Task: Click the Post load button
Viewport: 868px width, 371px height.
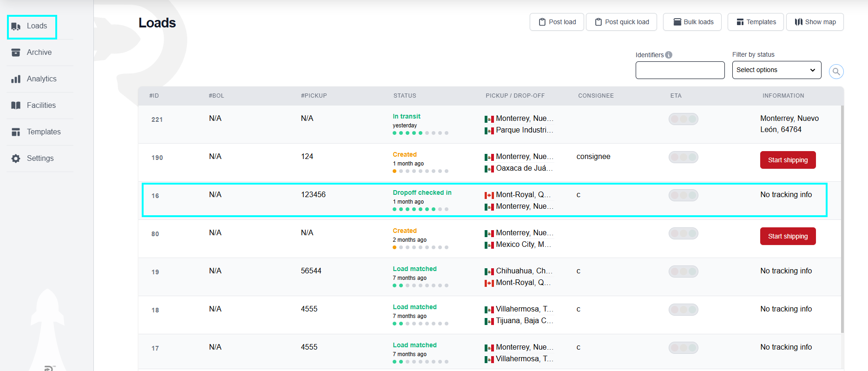Action: click(x=557, y=22)
